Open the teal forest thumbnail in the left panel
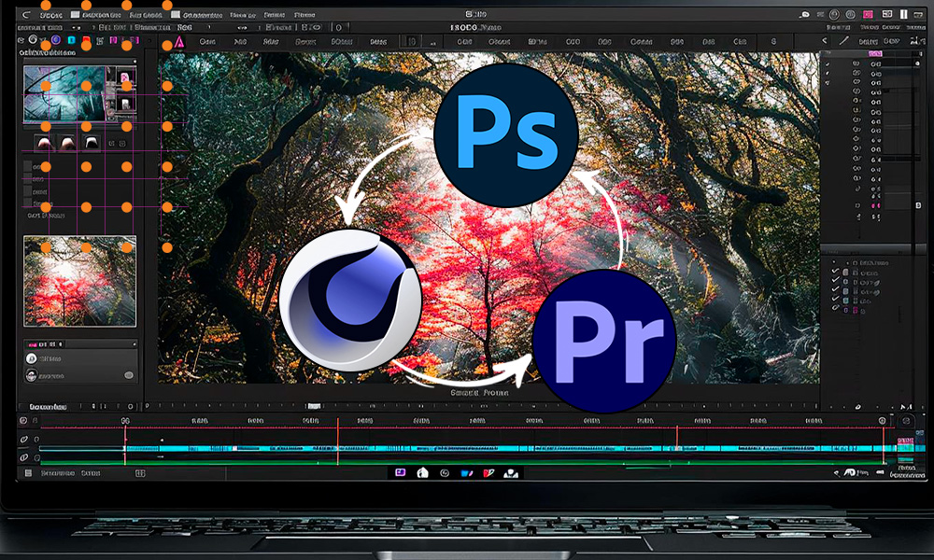 tap(64, 93)
